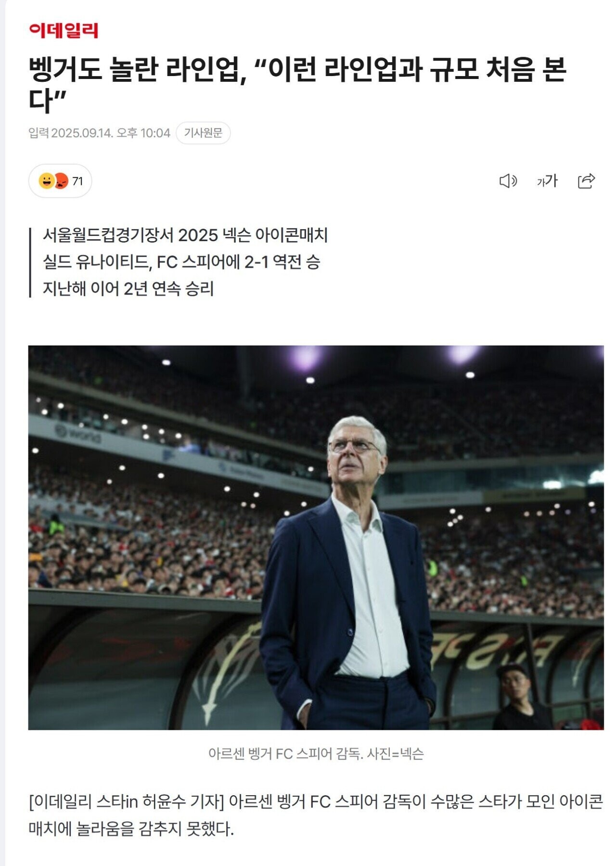616x866 pixels.
Task: Click the 사진=넥슨 photo credit text
Action: (395, 753)
